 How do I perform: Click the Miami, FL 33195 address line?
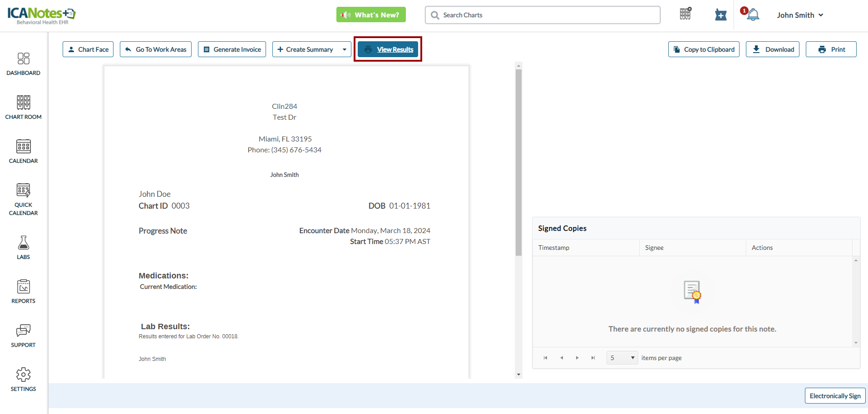(x=285, y=139)
